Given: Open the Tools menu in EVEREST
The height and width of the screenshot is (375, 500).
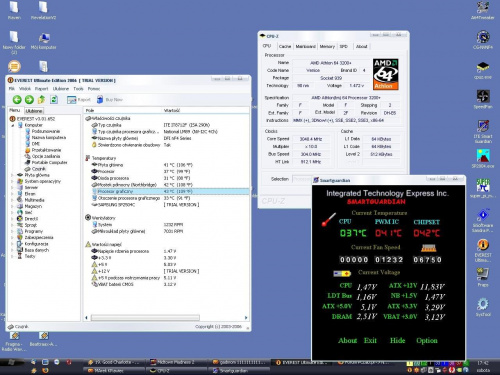Looking at the screenshot, I should coord(78,89).
